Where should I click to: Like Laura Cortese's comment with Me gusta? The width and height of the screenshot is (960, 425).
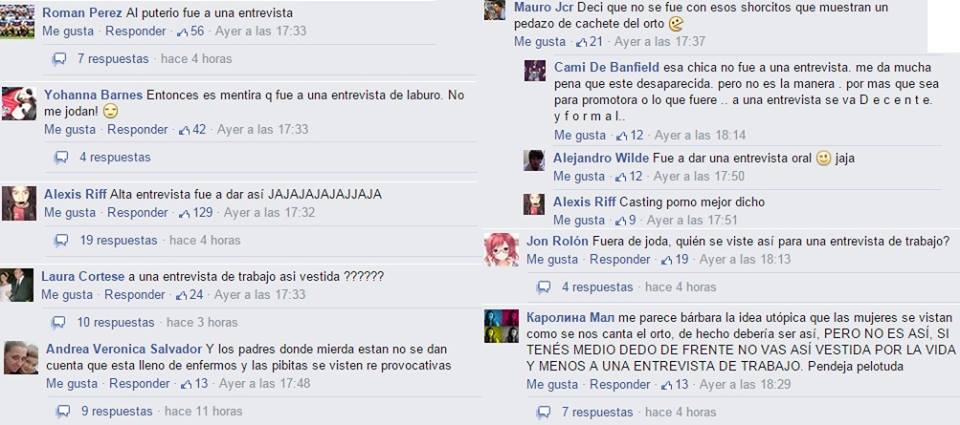[67, 295]
